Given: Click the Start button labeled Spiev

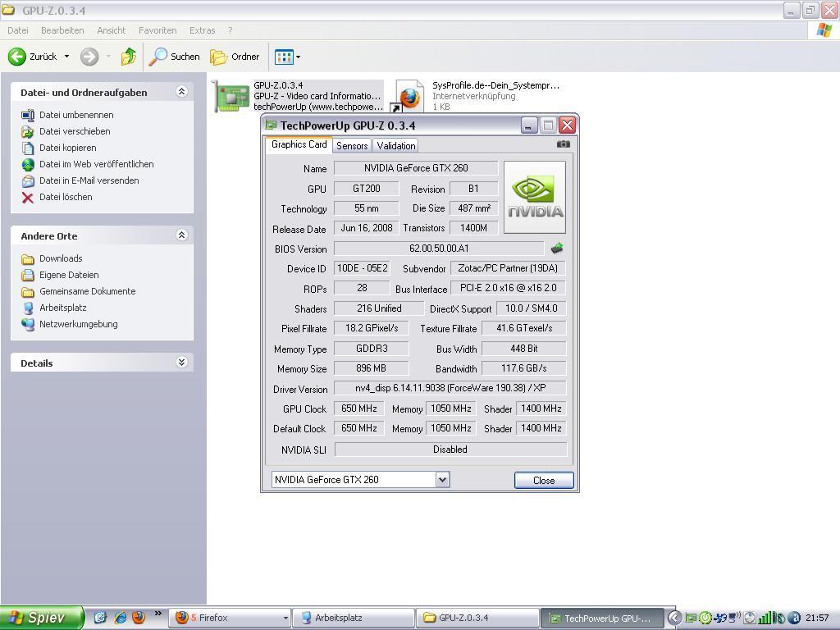Looking at the screenshot, I should tap(42, 618).
